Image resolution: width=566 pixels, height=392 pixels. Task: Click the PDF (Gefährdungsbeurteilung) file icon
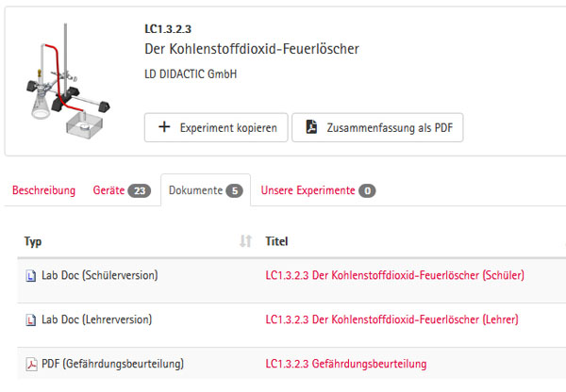(x=30, y=364)
